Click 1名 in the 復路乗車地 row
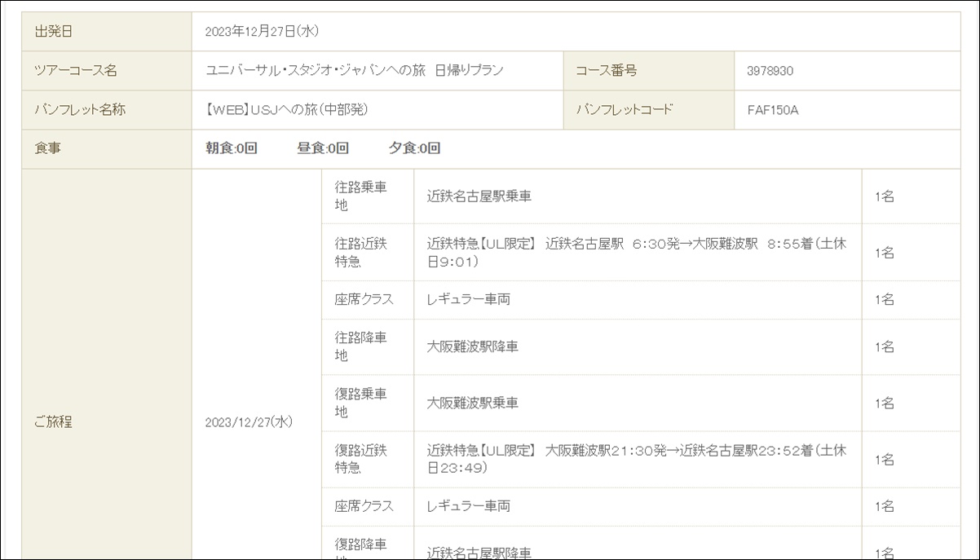980x560 pixels. 885,403
